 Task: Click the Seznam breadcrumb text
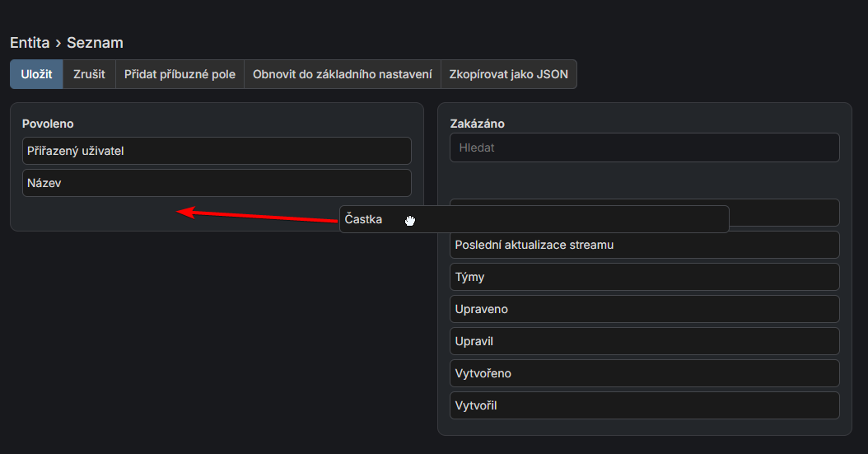[x=95, y=43]
